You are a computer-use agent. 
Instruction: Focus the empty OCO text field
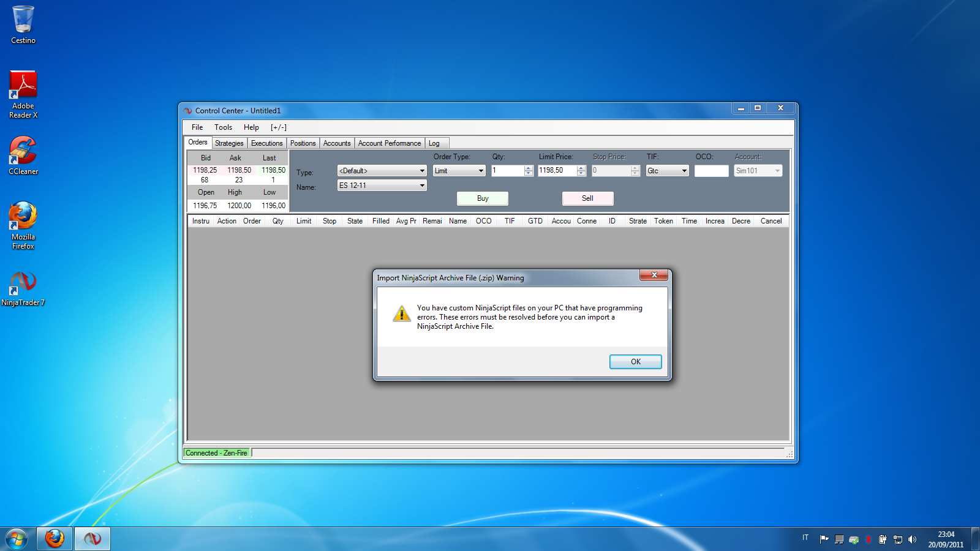pos(712,171)
